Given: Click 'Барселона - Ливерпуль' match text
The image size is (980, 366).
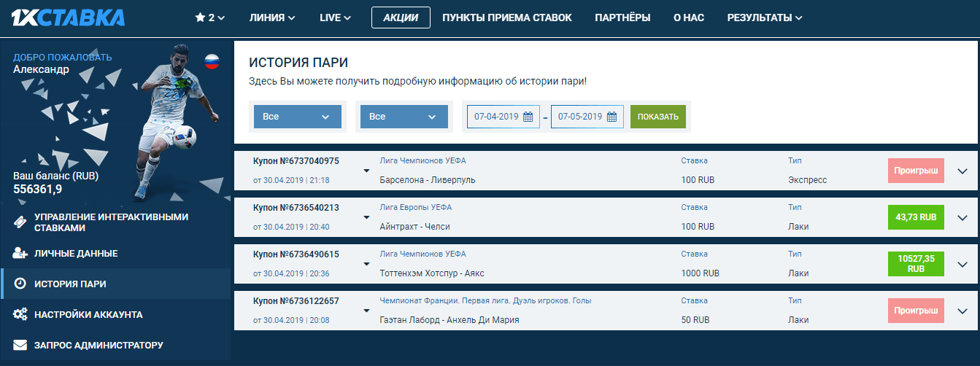Looking at the screenshot, I should point(428,179).
